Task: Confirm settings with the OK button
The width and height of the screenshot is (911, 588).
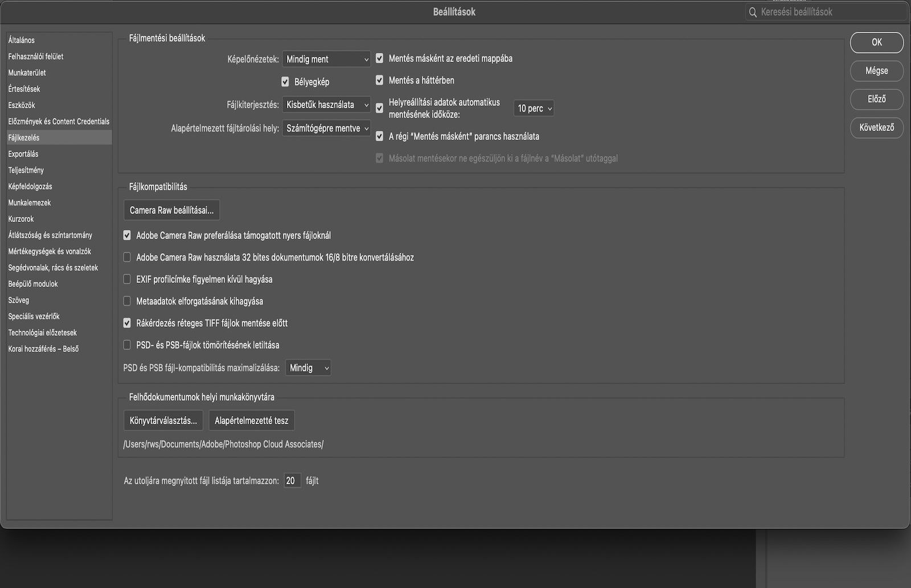Action: (x=876, y=42)
